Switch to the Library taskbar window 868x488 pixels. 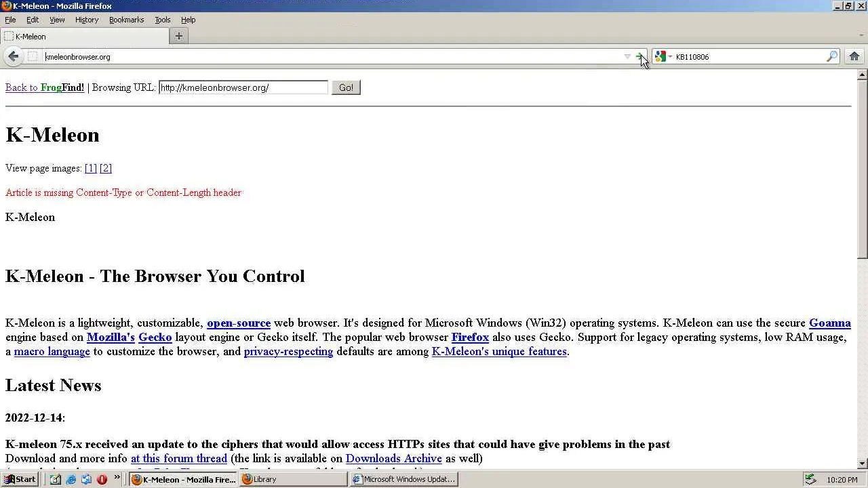point(294,479)
